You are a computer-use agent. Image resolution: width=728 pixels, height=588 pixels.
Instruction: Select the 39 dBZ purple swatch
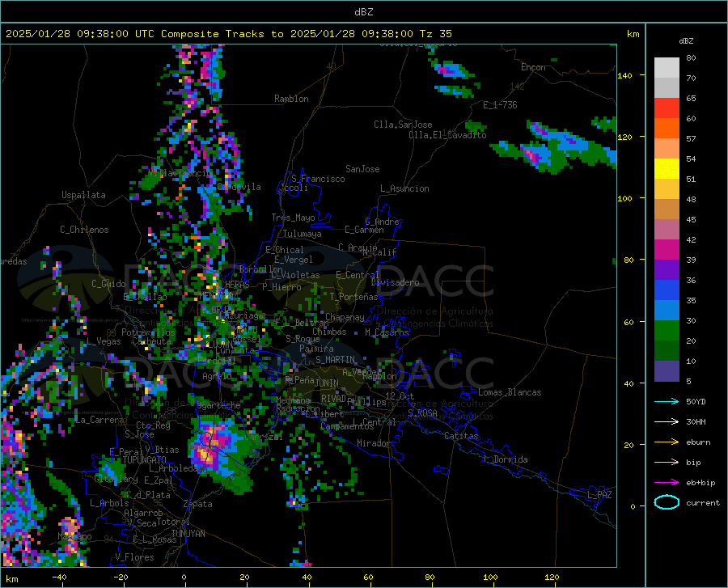667,270
